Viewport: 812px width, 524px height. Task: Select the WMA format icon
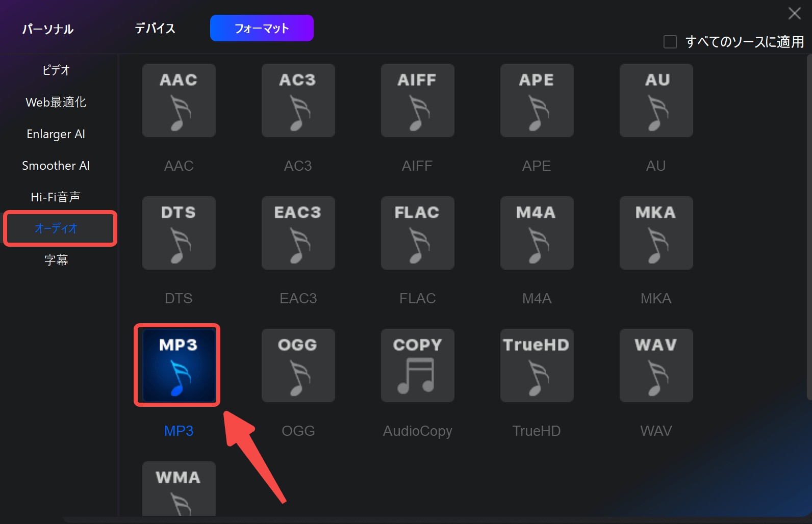(179, 488)
